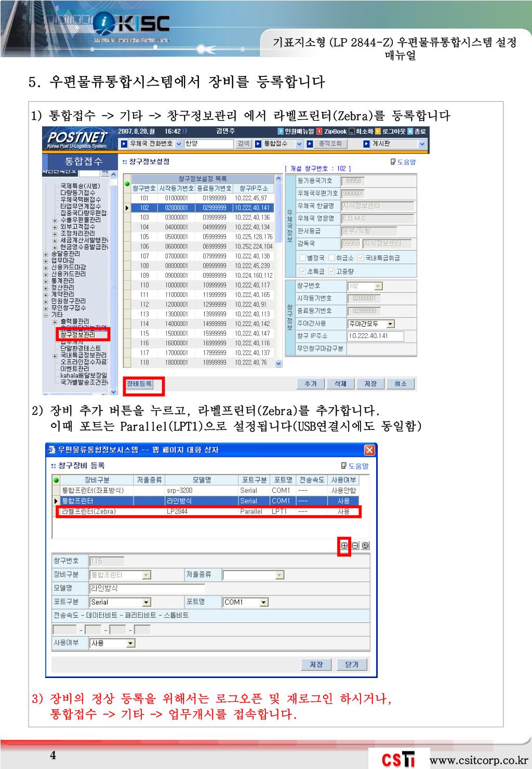Click the POSTNET logo
This screenshot has width=532, height=769.
click(x=77, y=139)
